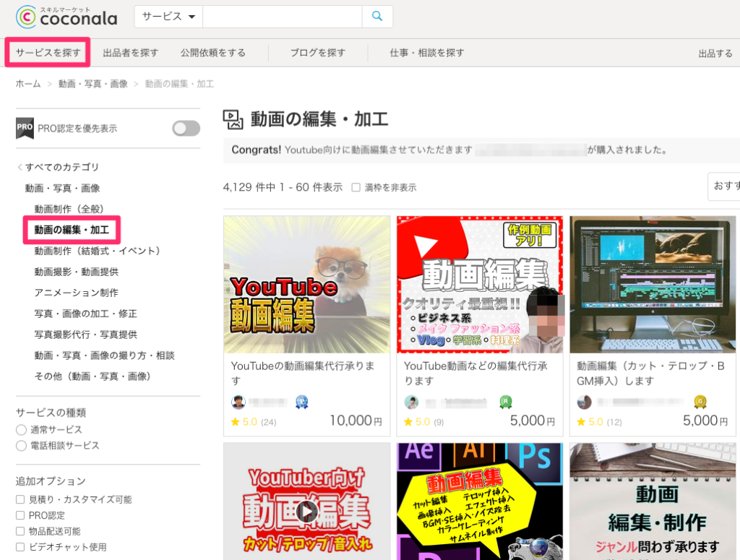Open サービスを探す nav tab
The width and height of the screenshot is (740, 560).
click(x=48, y=52)
